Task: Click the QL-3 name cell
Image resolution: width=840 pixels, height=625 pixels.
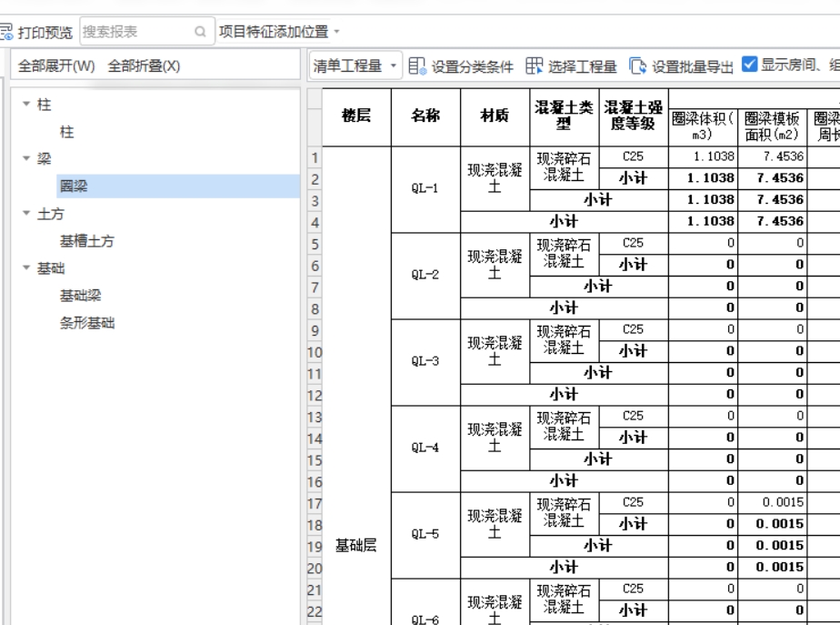Action: pyautogui.click(x=425, y=362)
